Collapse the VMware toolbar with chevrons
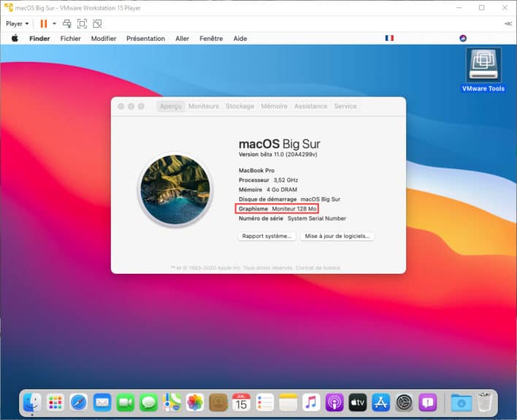Image resolution: width=517 pixels, height=420 pixels. [508, 24]
